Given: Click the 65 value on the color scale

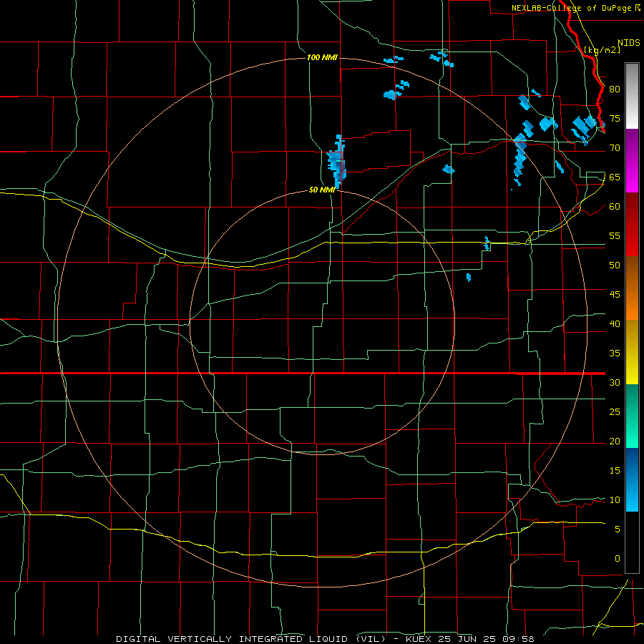Looking at the screenshot, I should click(x=615, y=177).
